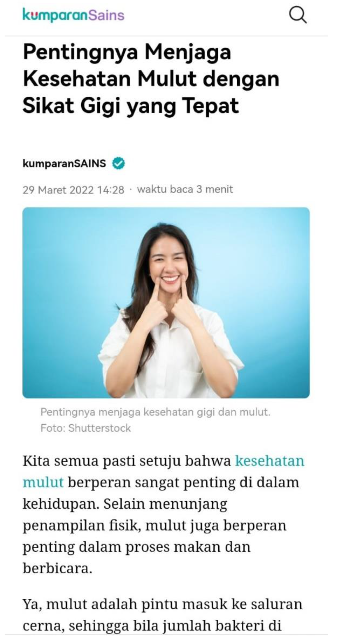Click the photo caption 'Pentingnya menjaga kesehatan gigi dan mulut'
This screenshot has width=340, height=644.
[155, 412]
